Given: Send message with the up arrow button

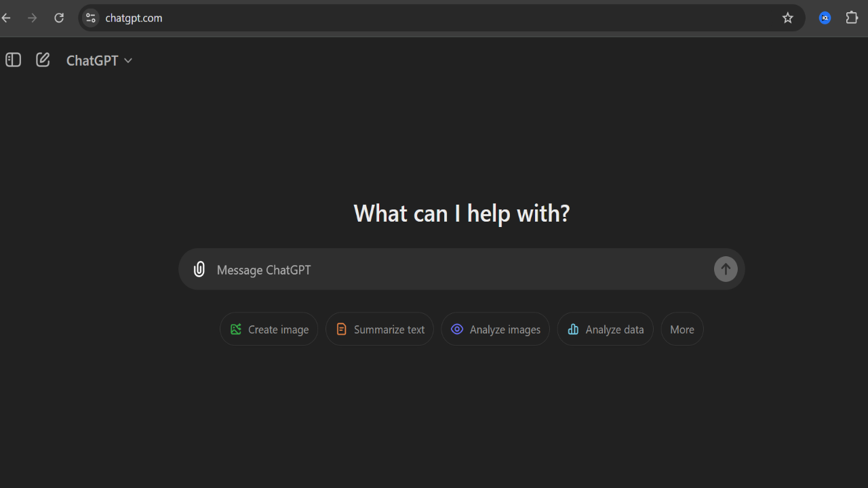Looking at the screenshot, I should pos(726,269).
